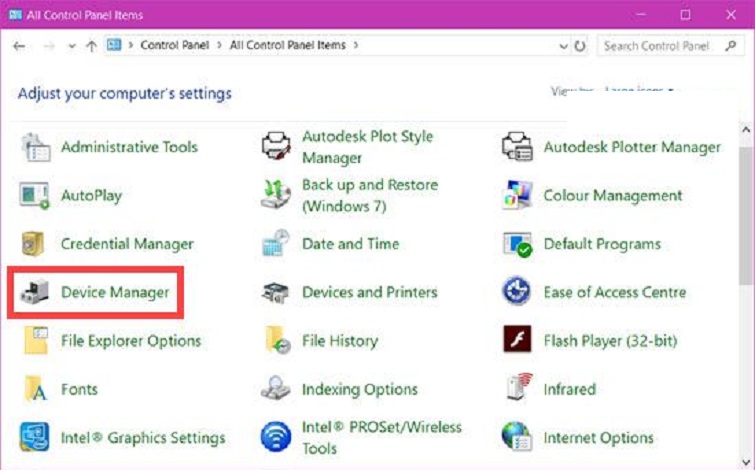Open the Fonts link
The height and width of the screenshot is (470, 755).
click(x=79, y=389)
